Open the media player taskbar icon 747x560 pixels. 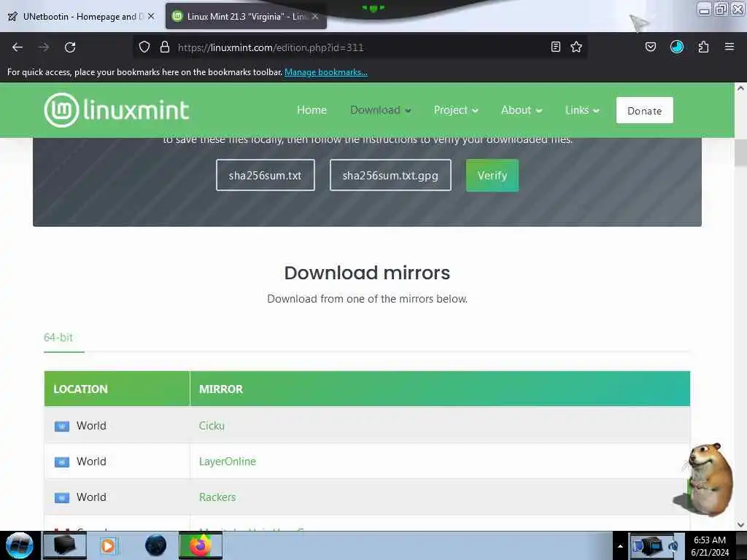pyautogui.click(x=108, y=545)
